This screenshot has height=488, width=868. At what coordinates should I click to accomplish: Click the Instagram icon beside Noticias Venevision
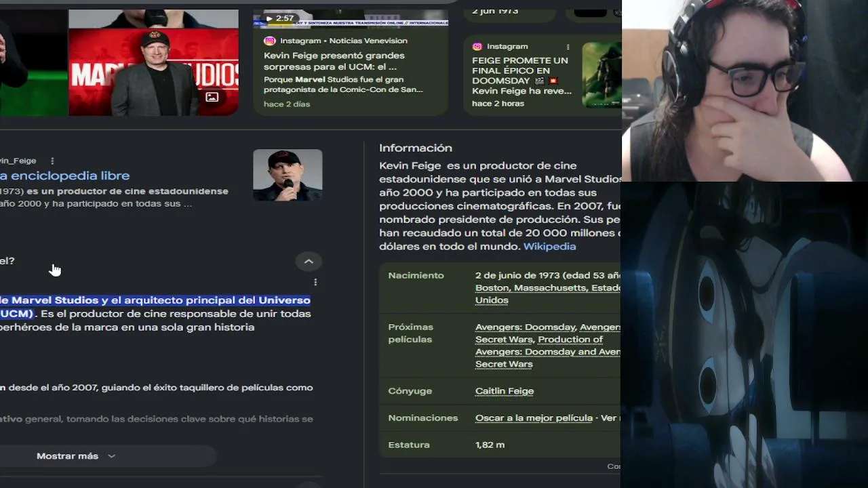pyautogui.click(x=270, y=41)
